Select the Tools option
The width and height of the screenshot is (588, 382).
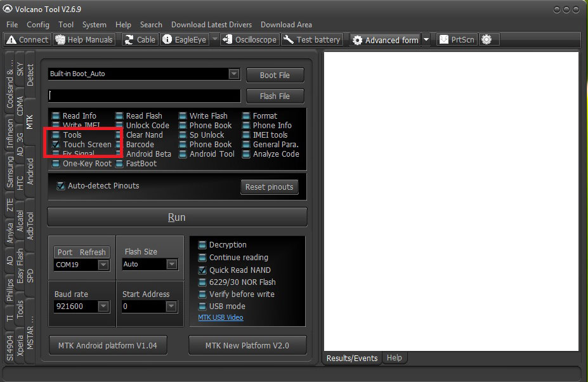pos(67,135)
